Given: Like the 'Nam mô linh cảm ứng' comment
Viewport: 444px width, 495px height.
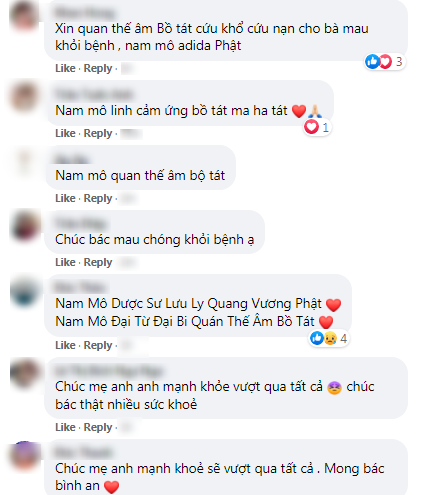Looking at the screenshot, I should click(x=65, y=133).
